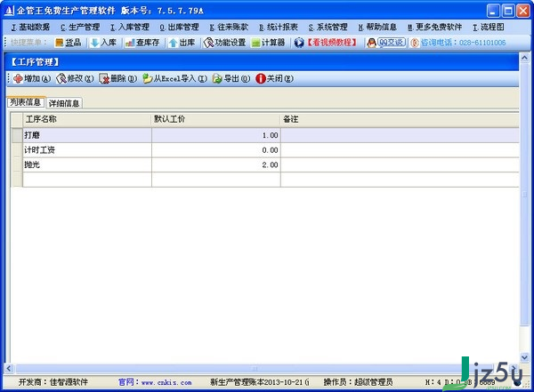Image resolution: width=534 pixels, height=392 pixels.
Task: Click the 入库 down-arrow icon
Action: [x=95, y=43]
